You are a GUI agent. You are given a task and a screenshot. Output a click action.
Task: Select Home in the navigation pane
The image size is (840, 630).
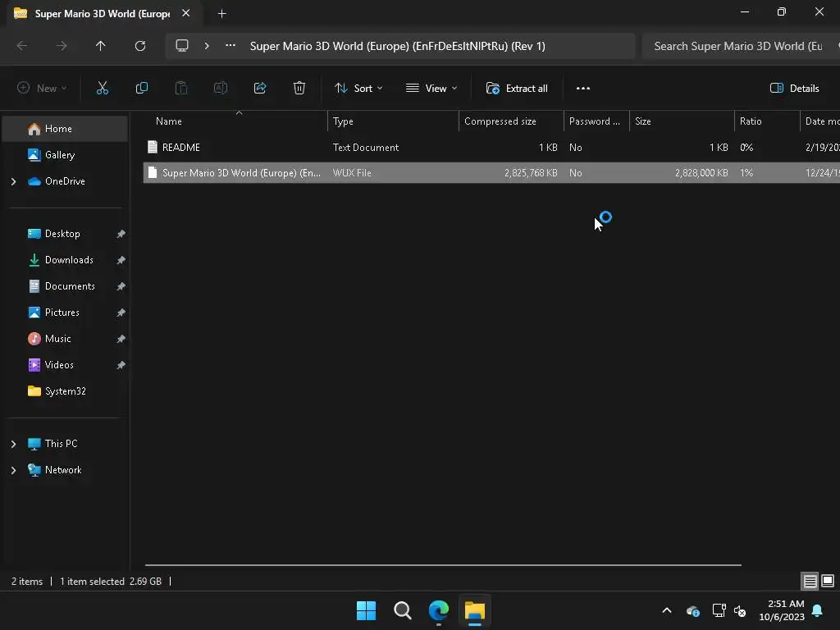(65, 129)
